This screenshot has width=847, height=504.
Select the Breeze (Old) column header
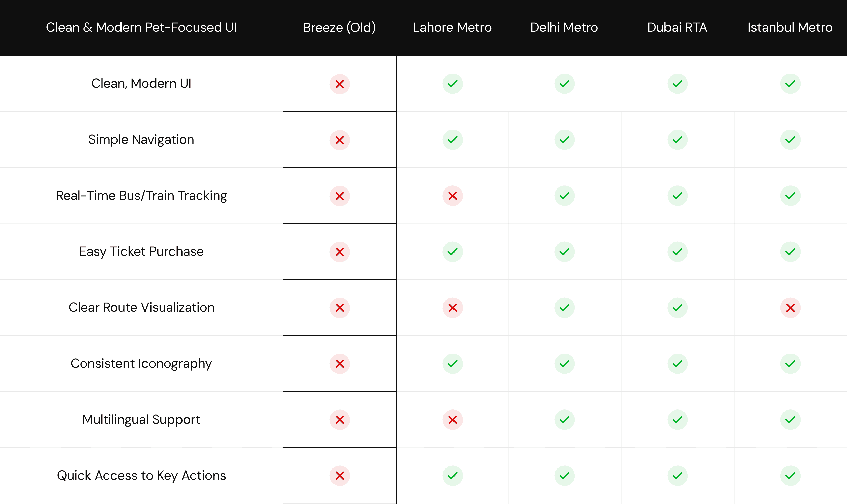click(339, 27)
